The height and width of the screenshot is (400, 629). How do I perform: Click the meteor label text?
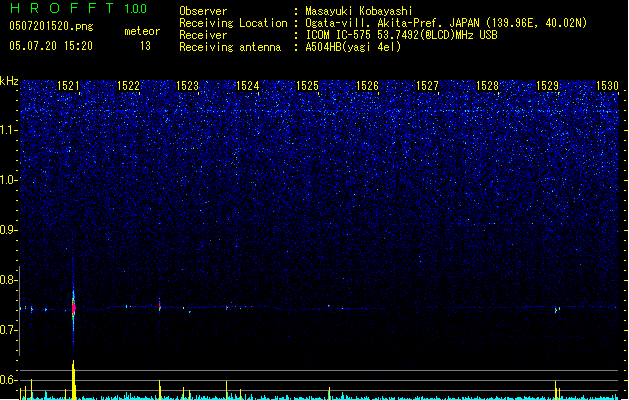[142, 31]
